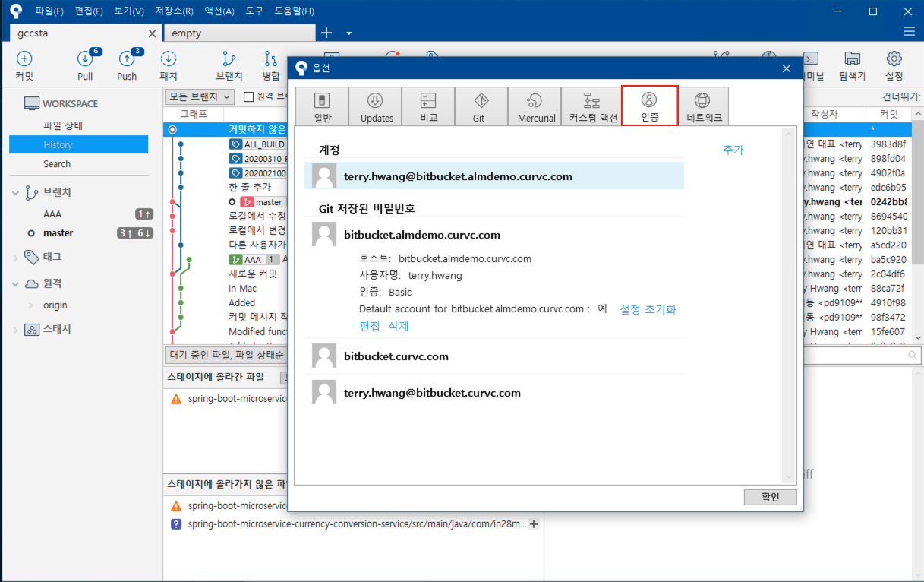
Task: Click the 병합 (Merge) toolbar icon
Action: coord(271,59)
